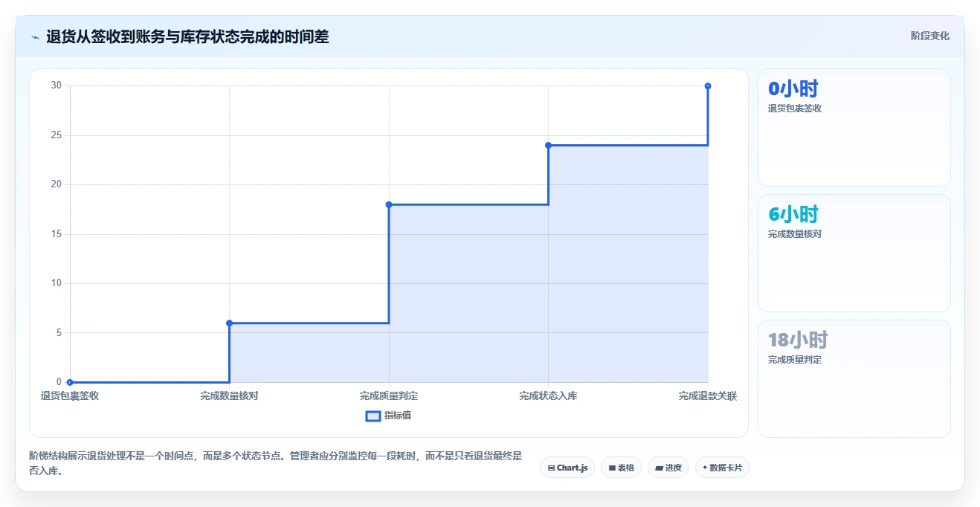Toggle the 指标值 legend entry
This screenshot has height=507, width=980.
[388, 416]
